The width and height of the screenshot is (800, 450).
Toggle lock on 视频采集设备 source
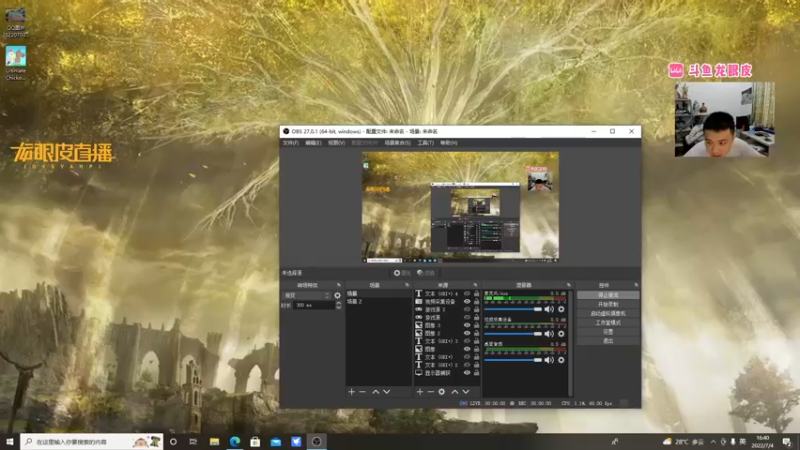[x=477, y=302]
